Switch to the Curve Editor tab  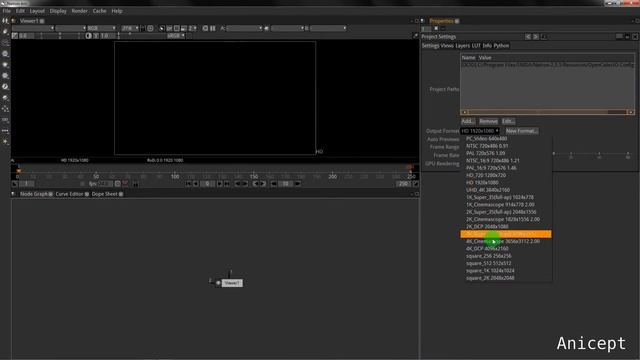tap(69, 194)
